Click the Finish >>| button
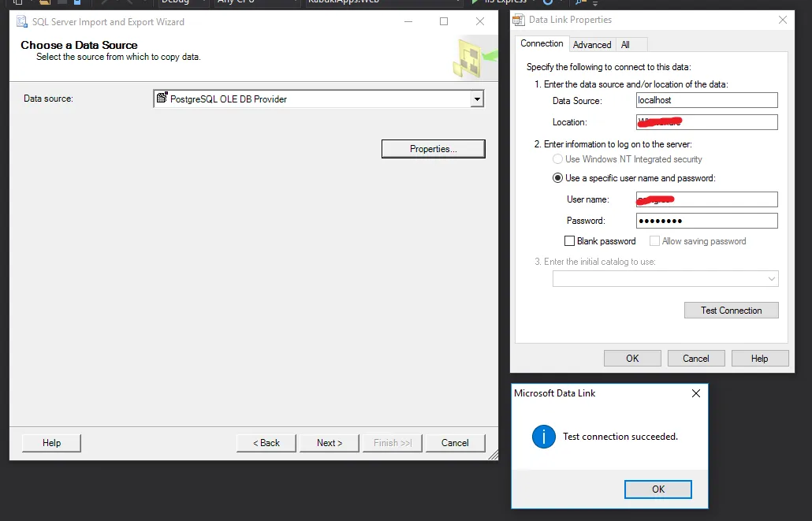This screenshot has width=812, height=521. tap(393, 443)
